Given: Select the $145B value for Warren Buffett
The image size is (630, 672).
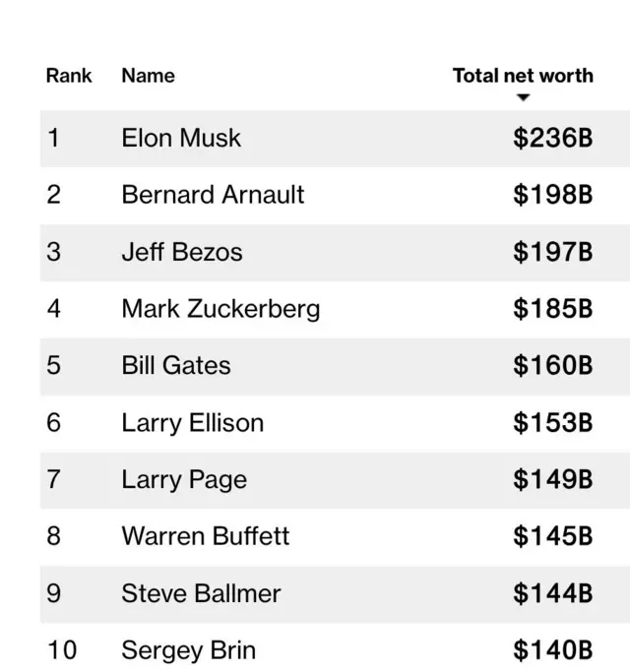Looking at the screenshot, I should tap(552, 536).
